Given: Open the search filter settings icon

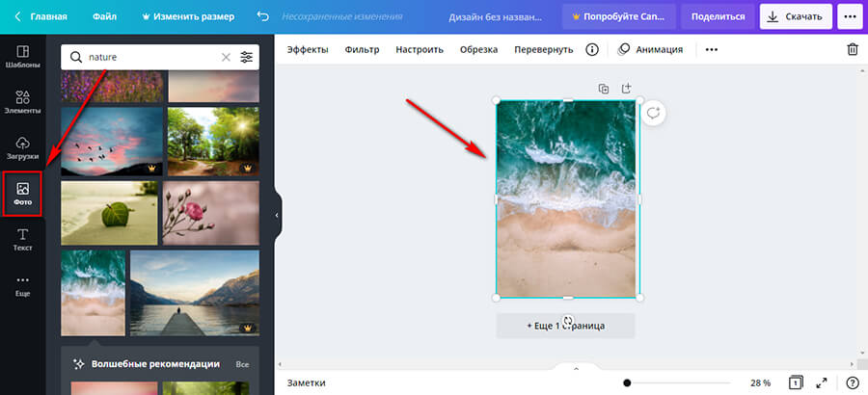Looking at the screenshot, I should click(246, 57).
